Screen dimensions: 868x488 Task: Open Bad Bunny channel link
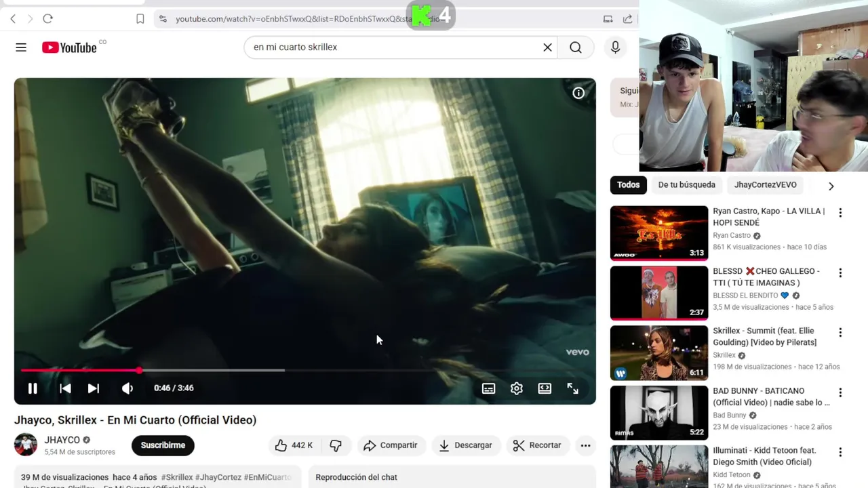(x=730, y=415)
